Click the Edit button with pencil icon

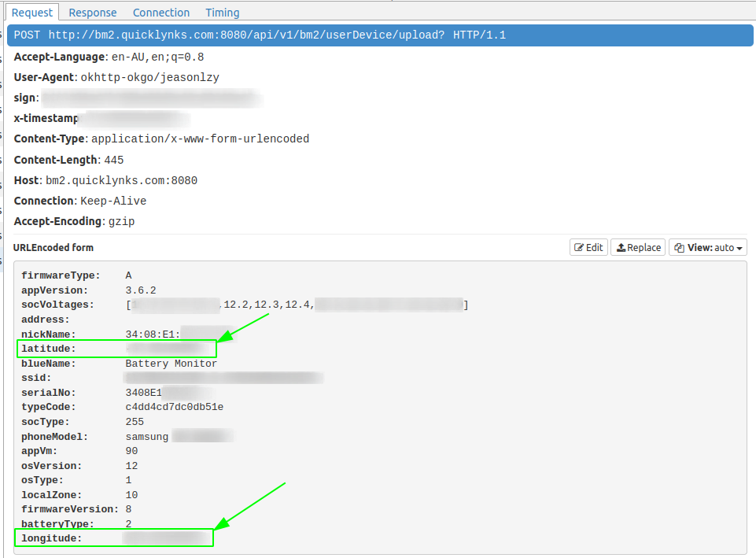[588, 247]
